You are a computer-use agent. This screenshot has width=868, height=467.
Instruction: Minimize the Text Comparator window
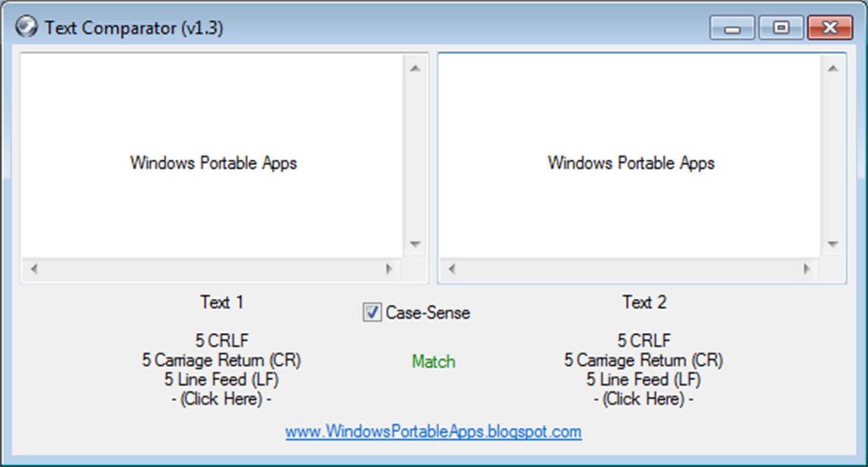click(732, 29)
